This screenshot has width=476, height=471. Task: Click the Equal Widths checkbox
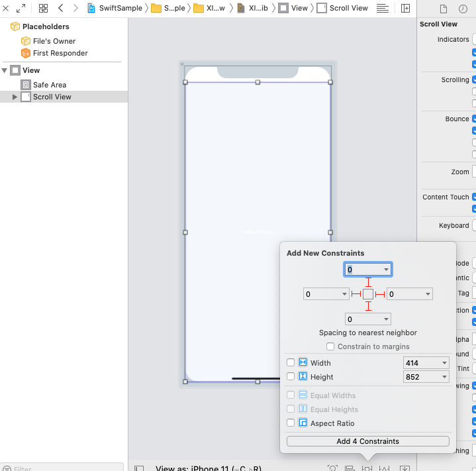[291, 395]
